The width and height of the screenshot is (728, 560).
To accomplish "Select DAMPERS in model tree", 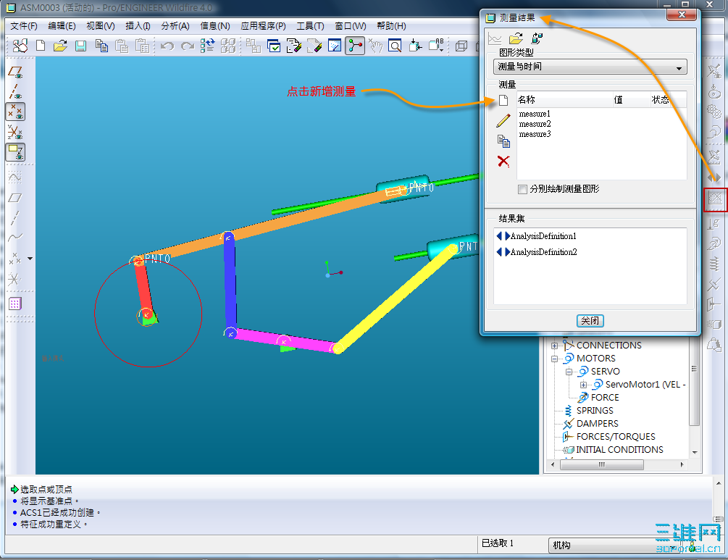I will point(597,424).
